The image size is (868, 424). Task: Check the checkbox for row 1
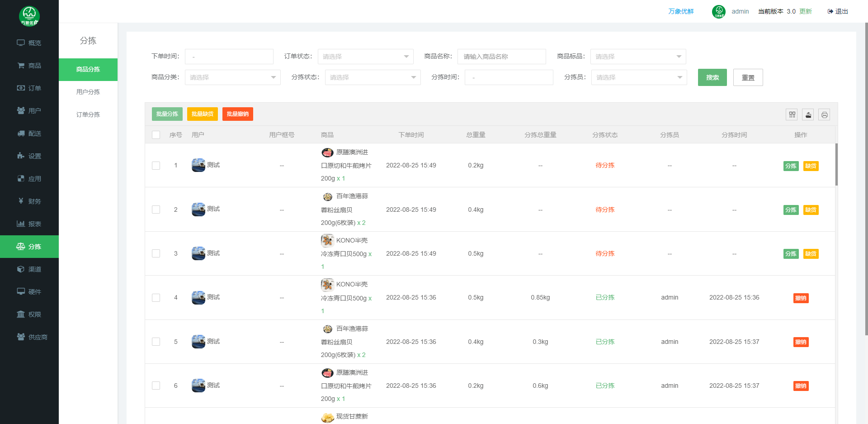[x=156, y=166]
